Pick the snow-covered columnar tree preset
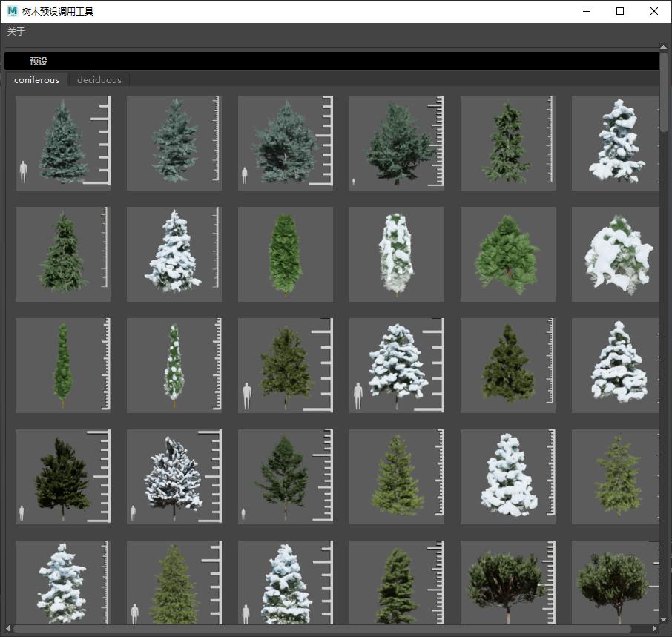Screen dimensions: 672x637 397,254
